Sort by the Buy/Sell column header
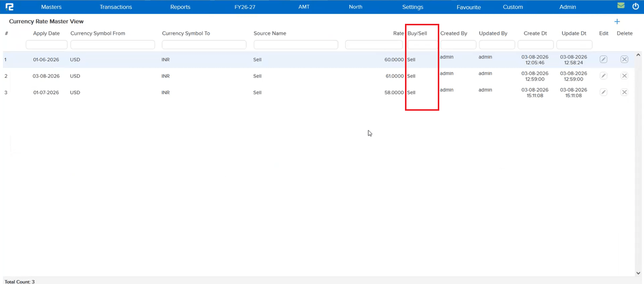The image size is (644, 284). tap(417, 33)
